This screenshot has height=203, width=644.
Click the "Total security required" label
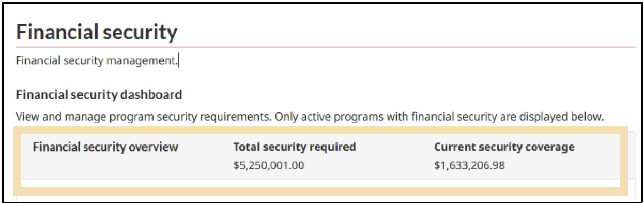coord(295,147)
